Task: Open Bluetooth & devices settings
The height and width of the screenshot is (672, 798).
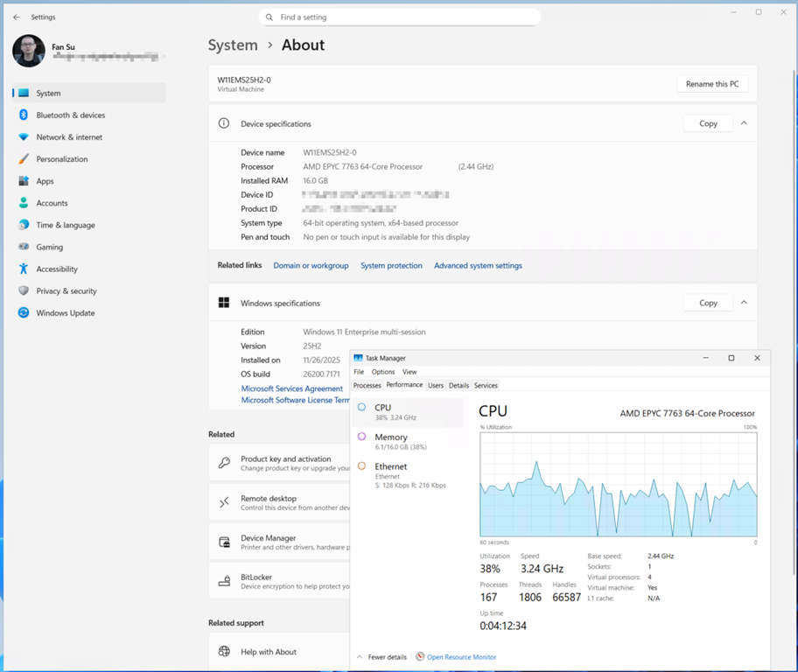Action: pyautogui.click(x=70, y=115)
